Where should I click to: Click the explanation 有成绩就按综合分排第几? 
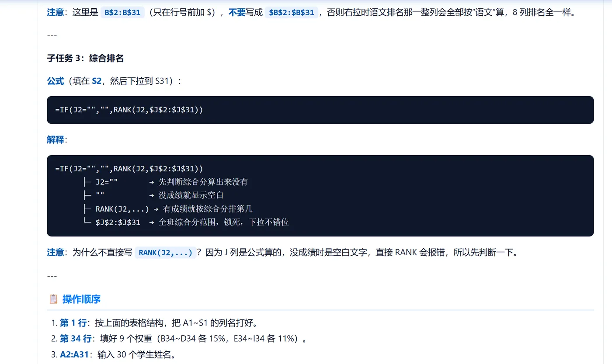click(208, 209)
